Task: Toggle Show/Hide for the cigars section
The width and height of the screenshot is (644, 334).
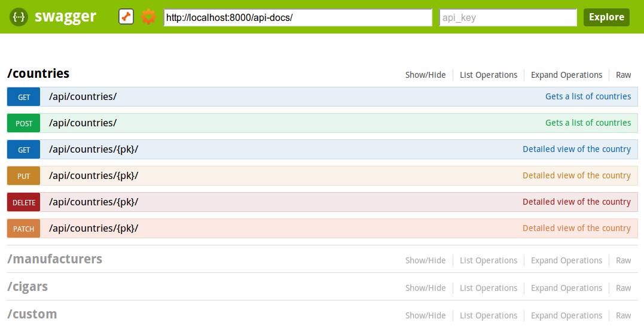Action: (x=425, y=288)
